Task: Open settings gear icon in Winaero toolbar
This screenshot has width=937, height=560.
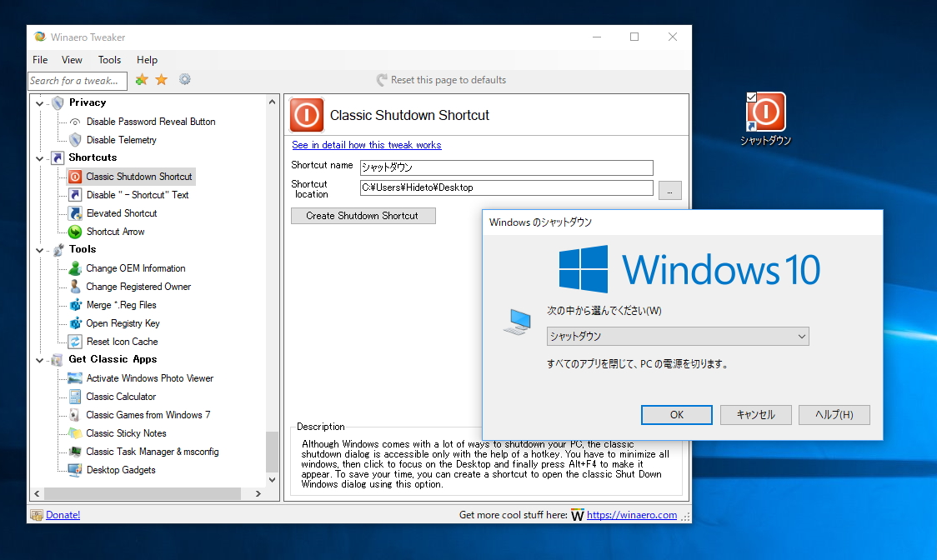Action: [x=185, y=79]
